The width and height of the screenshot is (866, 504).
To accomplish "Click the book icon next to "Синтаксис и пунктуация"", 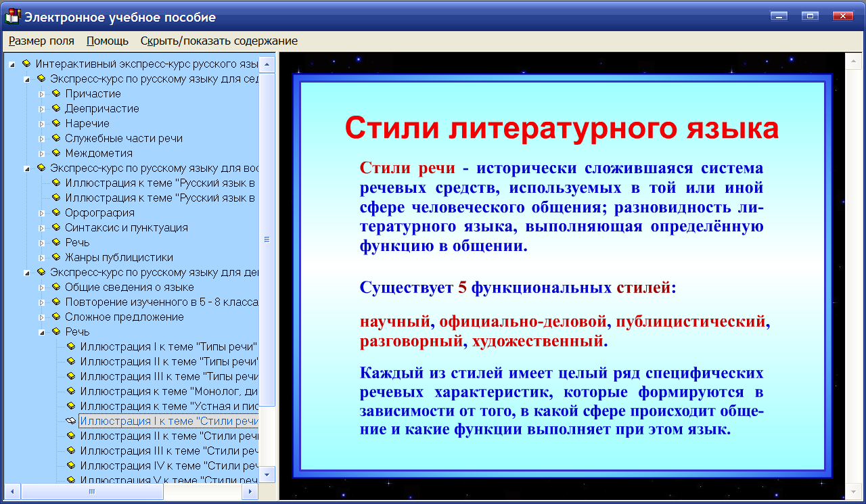I will pos(57,227).
